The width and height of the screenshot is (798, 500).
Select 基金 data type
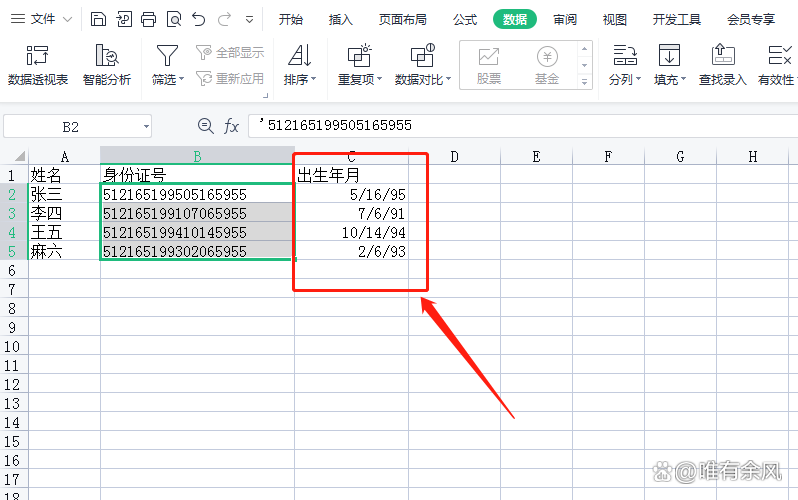coord(547,65)
